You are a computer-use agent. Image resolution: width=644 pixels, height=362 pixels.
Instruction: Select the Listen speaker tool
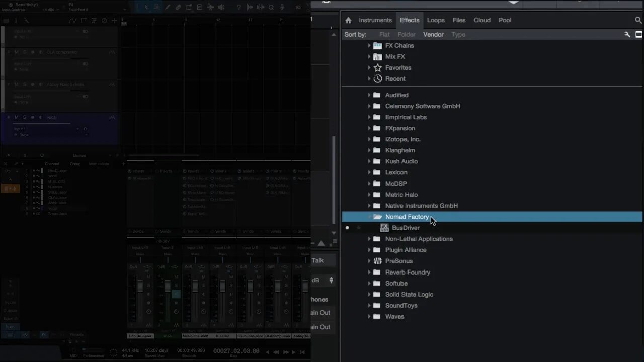pyautogui.click(x=221, y=7)
